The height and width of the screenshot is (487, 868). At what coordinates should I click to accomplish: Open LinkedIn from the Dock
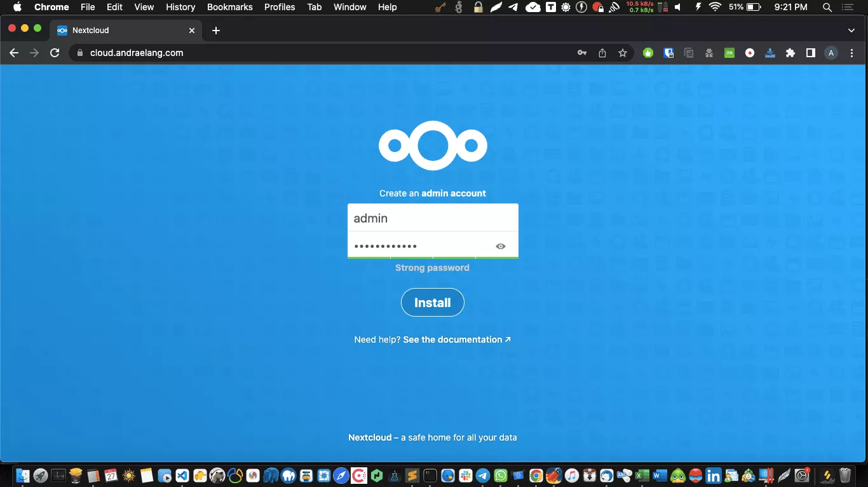714,475
